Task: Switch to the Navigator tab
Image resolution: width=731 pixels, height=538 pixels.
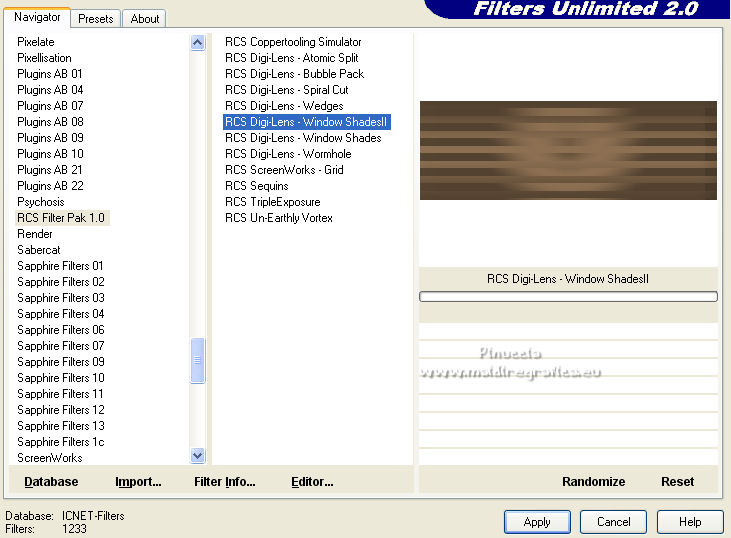Action: click(x=37, y=17)
